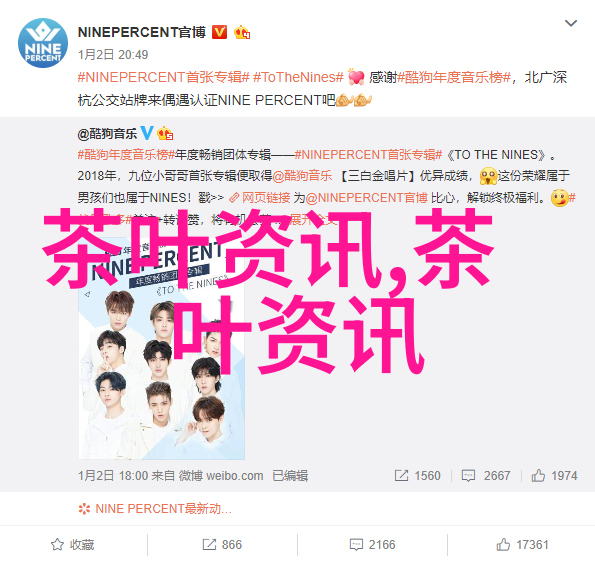Open the @NINEPERCENT官博 mention in the repost
595x562 pixels.
tap(366, 198)
